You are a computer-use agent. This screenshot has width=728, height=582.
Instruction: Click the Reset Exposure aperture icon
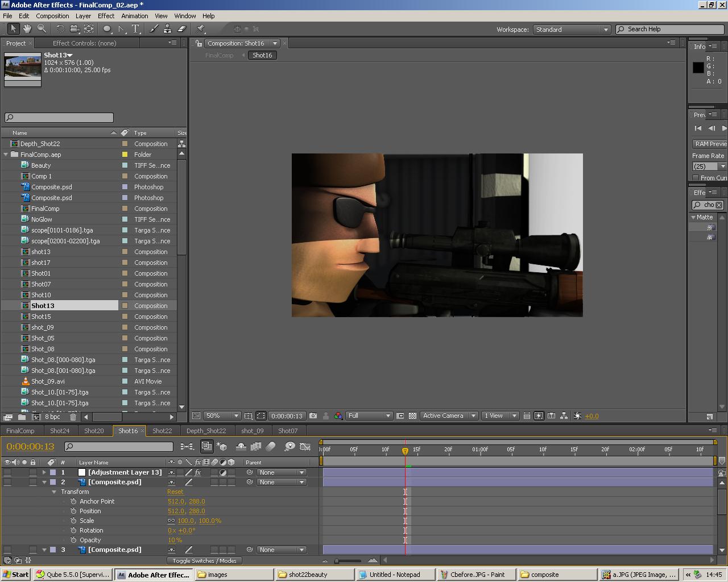click(577, 416)
